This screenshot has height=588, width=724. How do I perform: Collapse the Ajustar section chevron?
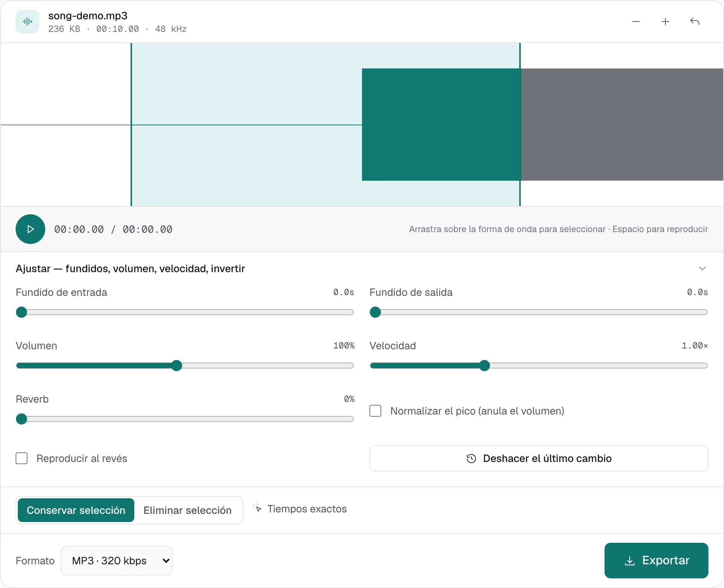tap(702, 268)
